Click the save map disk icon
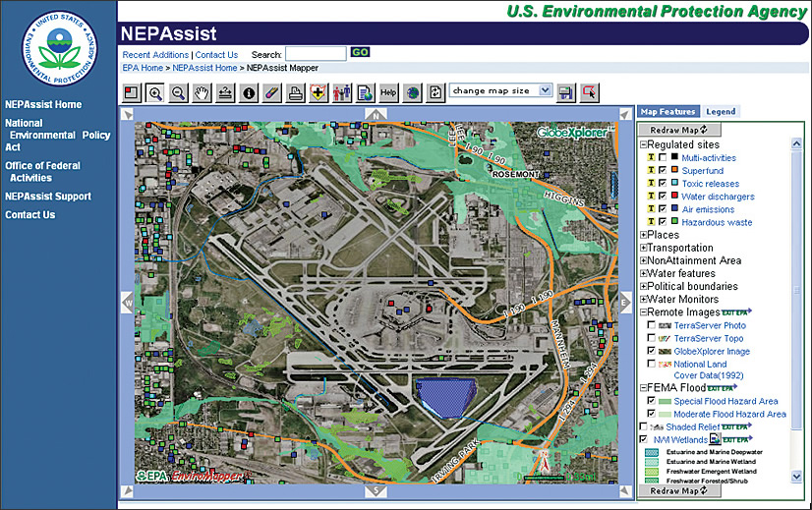The image size is (812, 510). tap(566, 93)
